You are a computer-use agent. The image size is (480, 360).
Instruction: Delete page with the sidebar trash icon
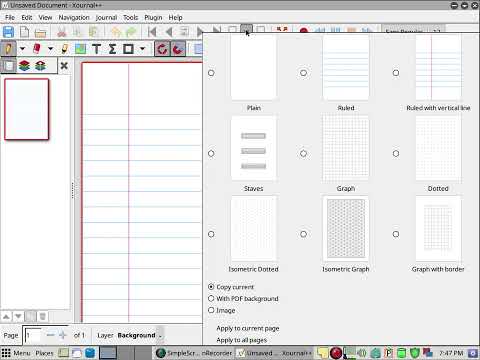tap(43, 316)
